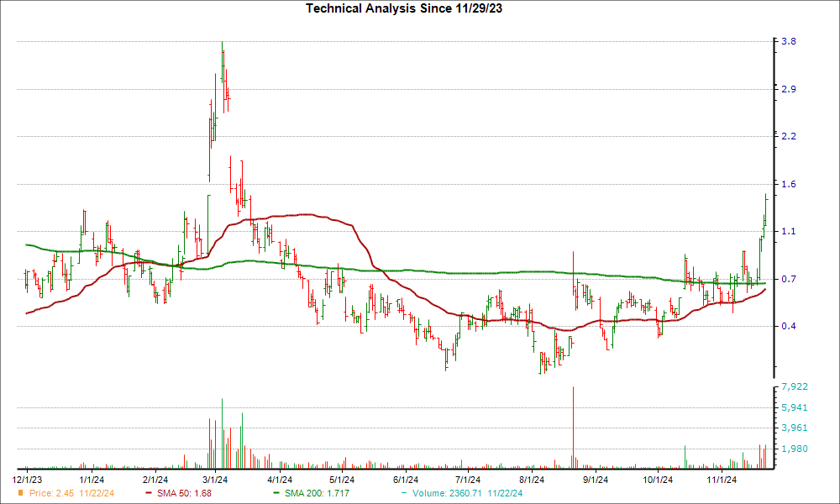Click the 2.9 price axis label

(789, 89)
